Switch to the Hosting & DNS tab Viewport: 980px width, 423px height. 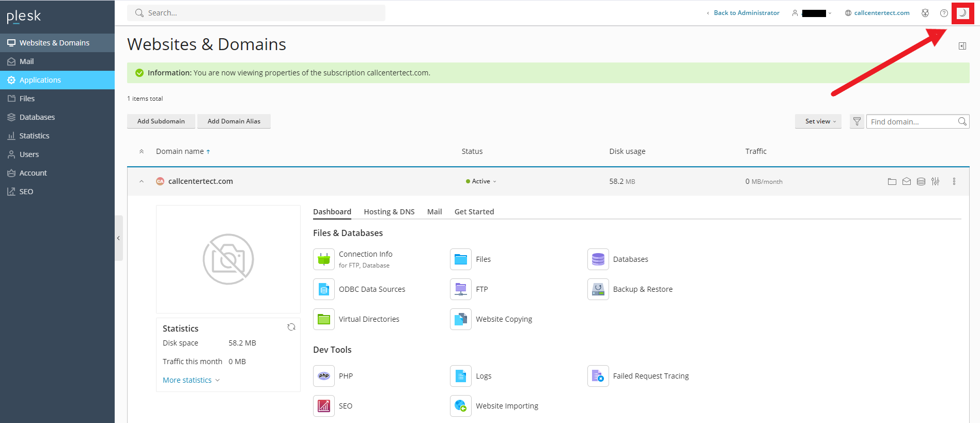point(389,212)
